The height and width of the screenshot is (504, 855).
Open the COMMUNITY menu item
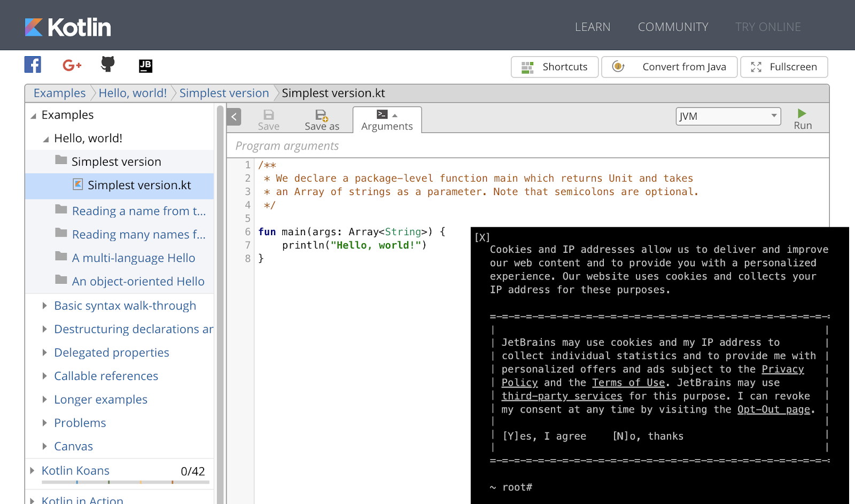click(x=673, y=27)
